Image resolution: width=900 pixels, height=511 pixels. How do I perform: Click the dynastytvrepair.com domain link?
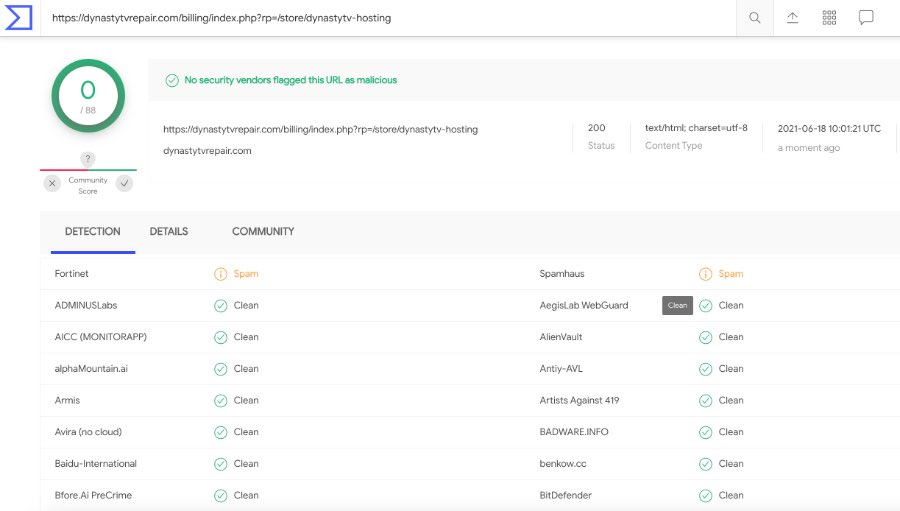(207, 150)
